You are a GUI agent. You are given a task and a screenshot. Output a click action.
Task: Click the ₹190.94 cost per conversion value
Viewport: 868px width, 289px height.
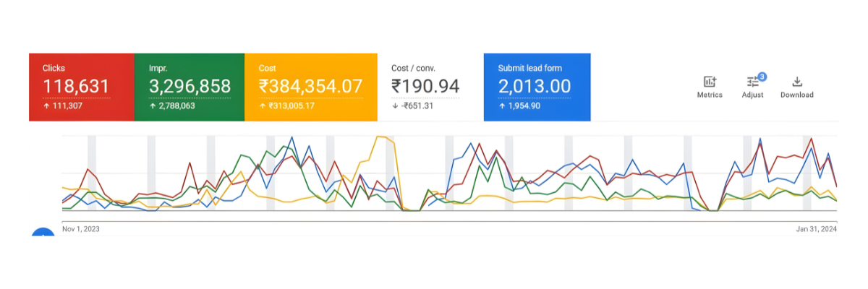click(x=425, y=87)
